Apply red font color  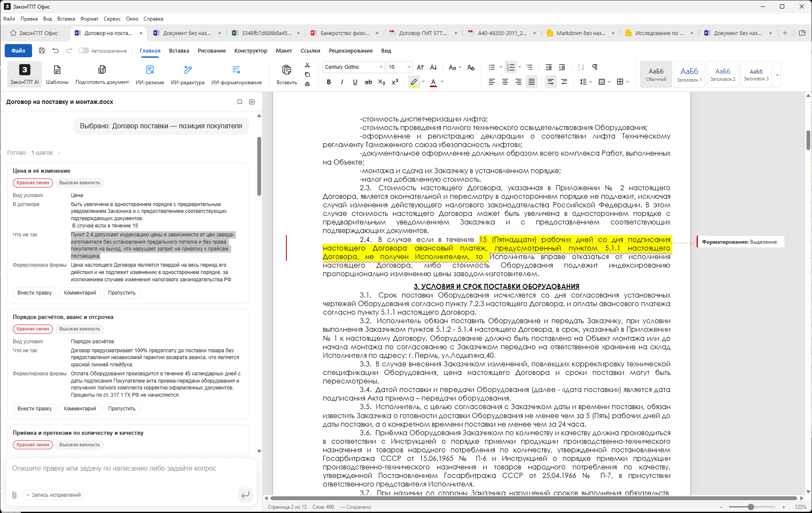click(x=433, y=82)
